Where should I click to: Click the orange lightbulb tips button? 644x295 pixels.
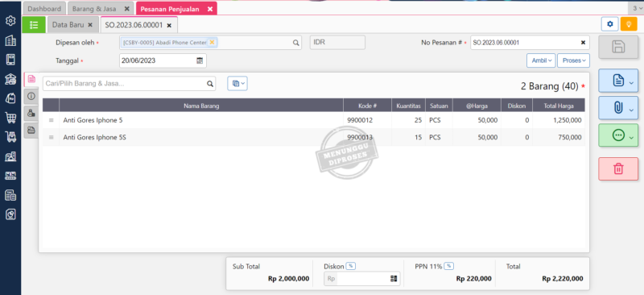pyautogui.click(x=629, y=24)
